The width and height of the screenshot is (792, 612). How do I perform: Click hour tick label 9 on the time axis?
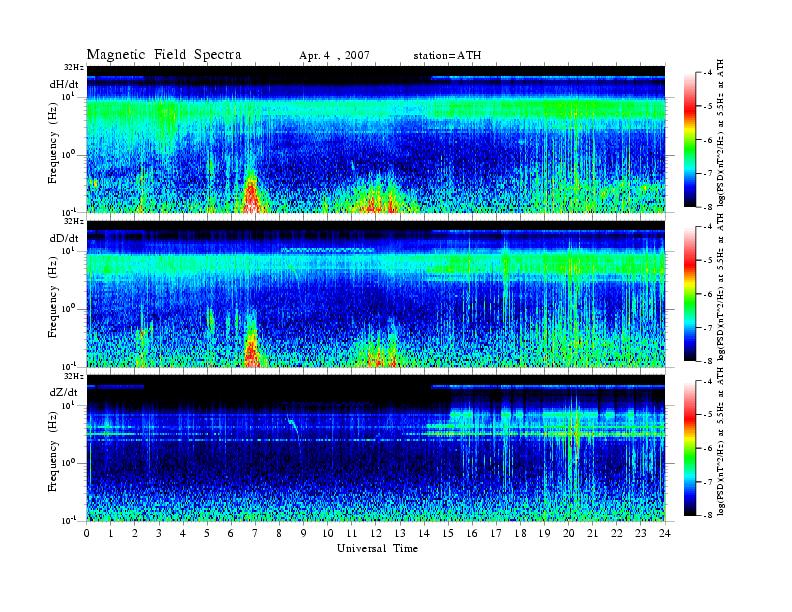(304, 534)
